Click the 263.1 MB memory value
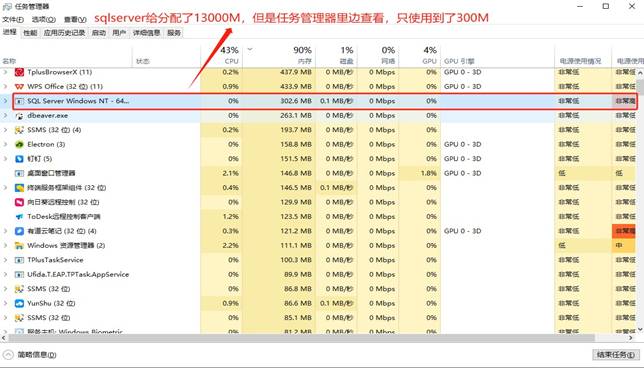644x368 pixels. tap(296, 116)
